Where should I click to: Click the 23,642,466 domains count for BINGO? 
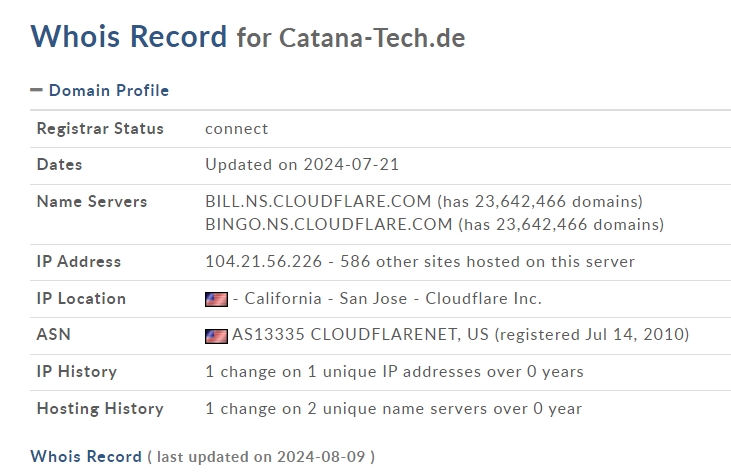579,225
